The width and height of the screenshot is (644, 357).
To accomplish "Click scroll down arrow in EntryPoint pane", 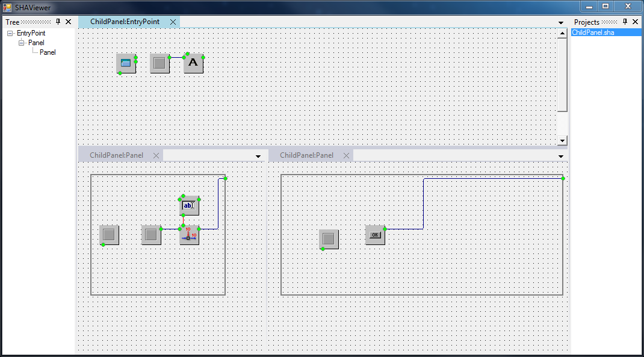I will (x=563, y=140).
